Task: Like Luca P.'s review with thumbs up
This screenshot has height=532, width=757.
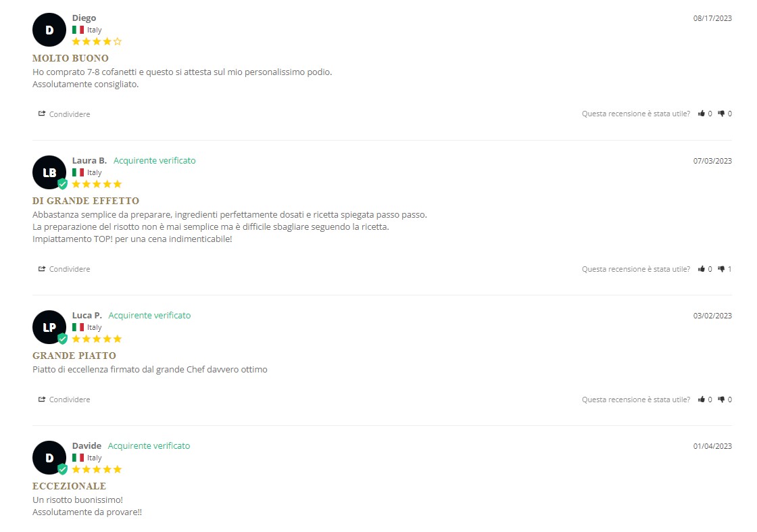Action: click(701, 400)
